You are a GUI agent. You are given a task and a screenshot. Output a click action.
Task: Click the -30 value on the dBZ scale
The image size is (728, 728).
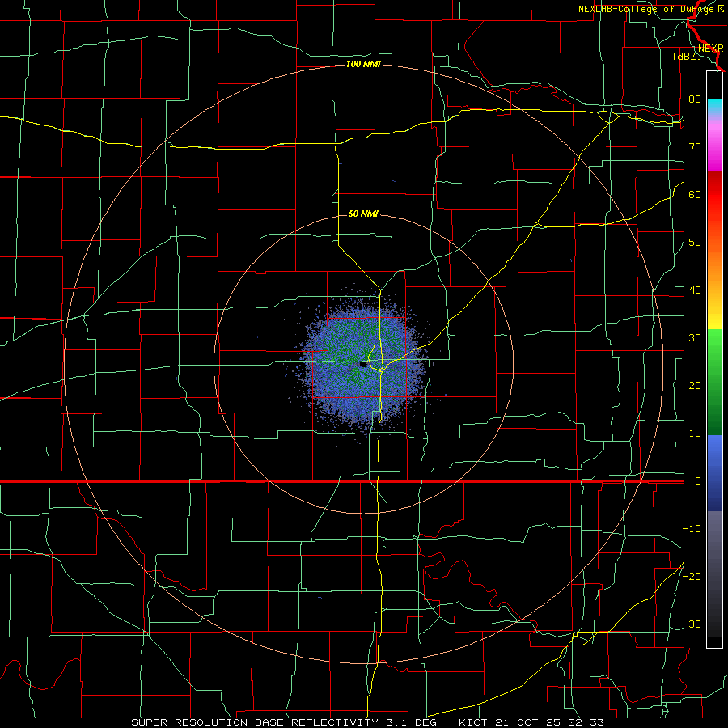[692, 624]
